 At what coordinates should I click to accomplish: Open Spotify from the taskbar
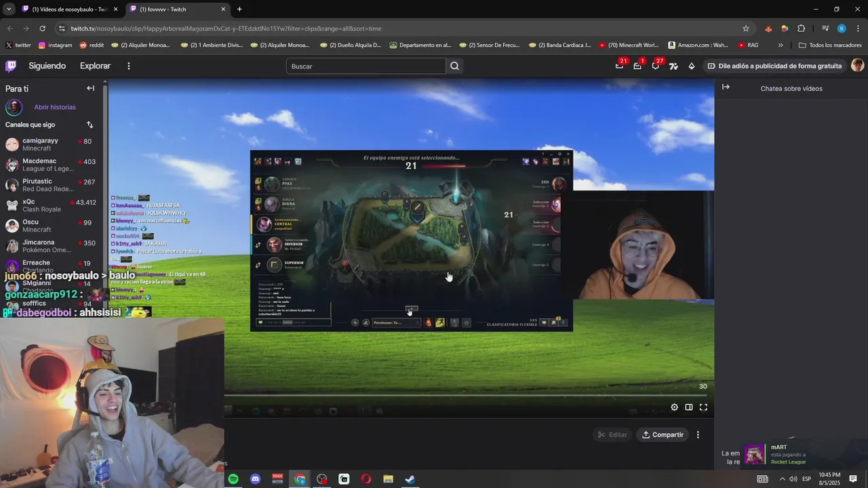click(233, 479)
